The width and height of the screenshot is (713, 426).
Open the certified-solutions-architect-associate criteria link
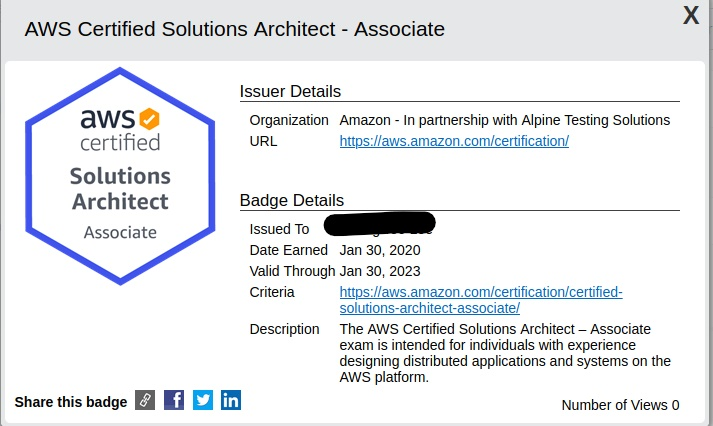click(481, 300)
